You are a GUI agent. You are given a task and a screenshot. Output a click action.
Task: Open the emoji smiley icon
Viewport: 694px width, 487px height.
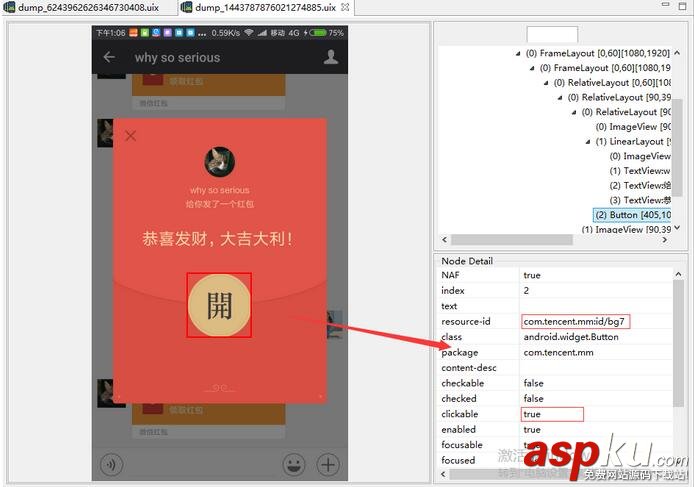tap(294, 465)
